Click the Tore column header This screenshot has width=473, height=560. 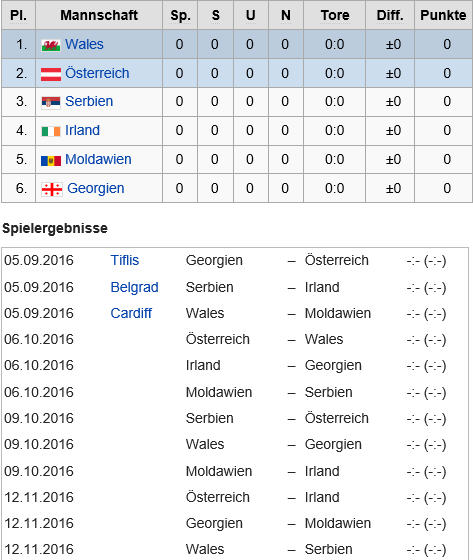click(335, 15)
